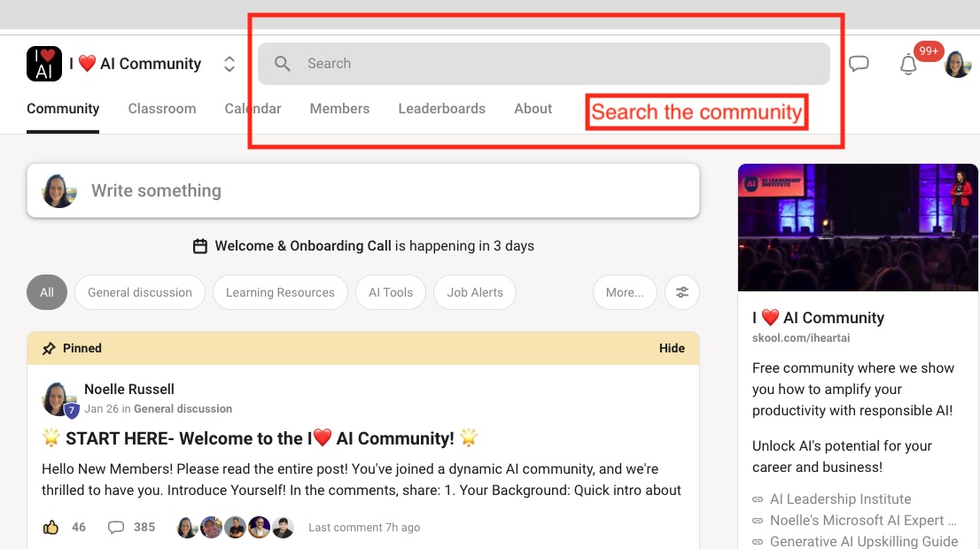
Task: Click the 99+ notification count badge
Action: (928, 51)
